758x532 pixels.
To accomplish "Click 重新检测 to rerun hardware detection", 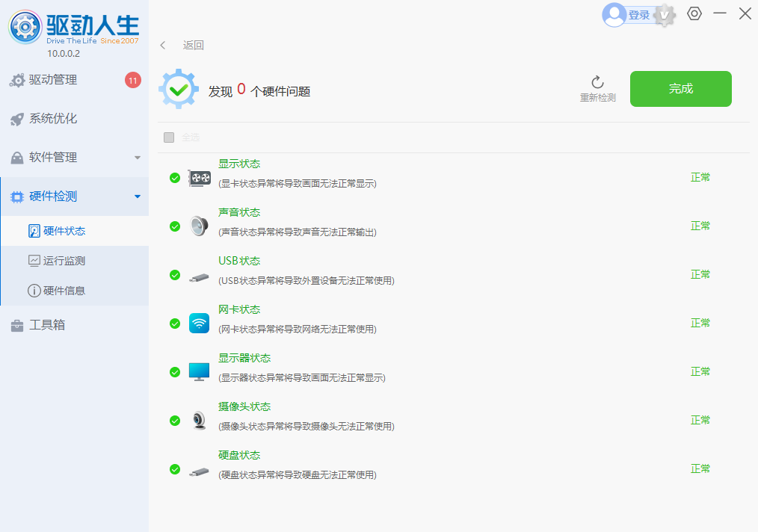I will click(x=597, y=89).
